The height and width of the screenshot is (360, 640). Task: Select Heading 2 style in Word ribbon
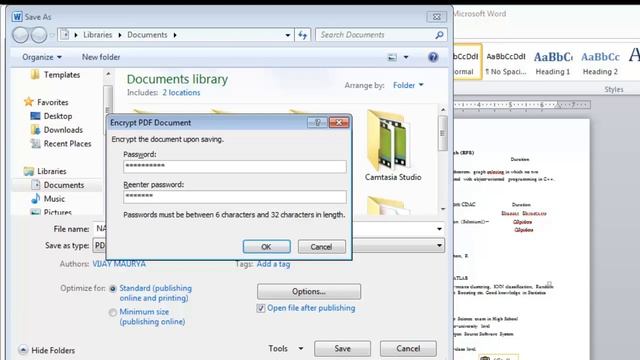coord(600,63)
